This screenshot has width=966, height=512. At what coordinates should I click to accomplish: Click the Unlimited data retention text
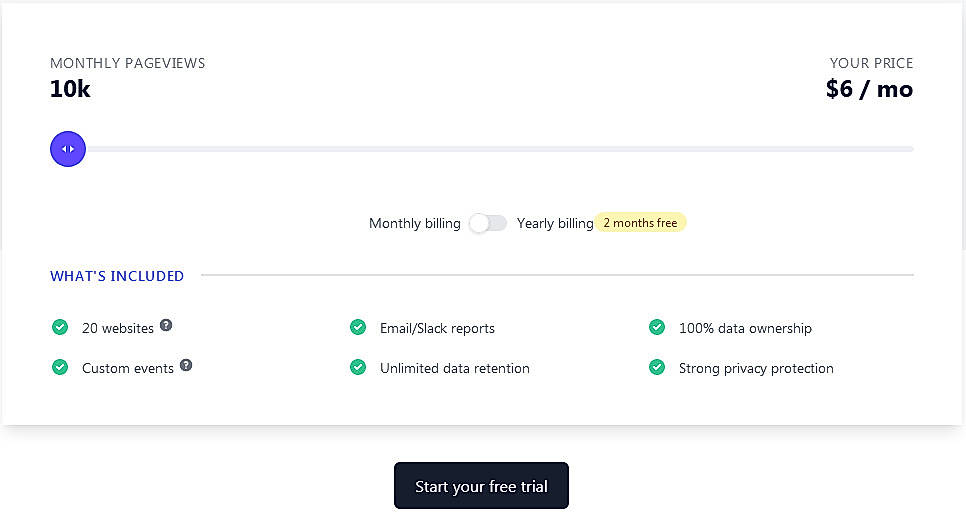tap(455, 368)
